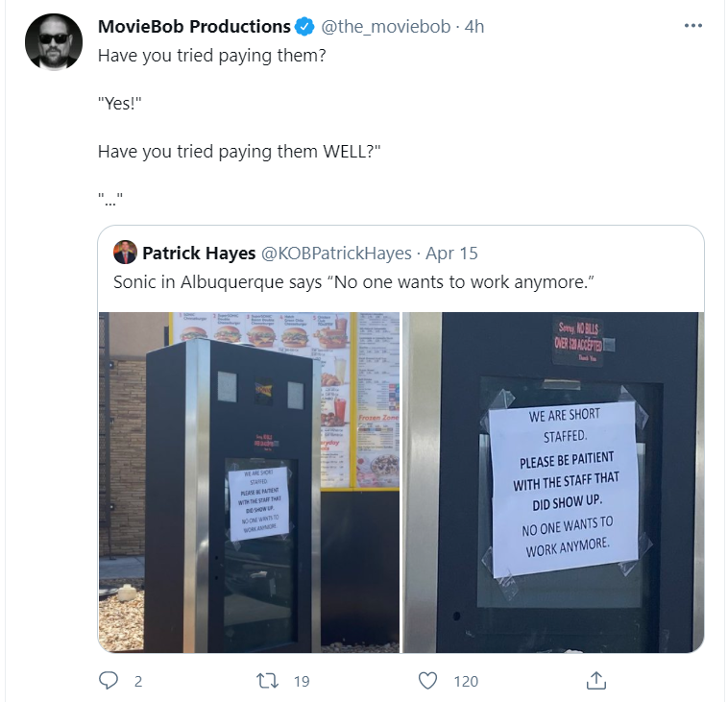This screenshot has height=702, width=728.
Task: Open the Patrick Hayes name in quoted tweet
Action: click(199, 253)
